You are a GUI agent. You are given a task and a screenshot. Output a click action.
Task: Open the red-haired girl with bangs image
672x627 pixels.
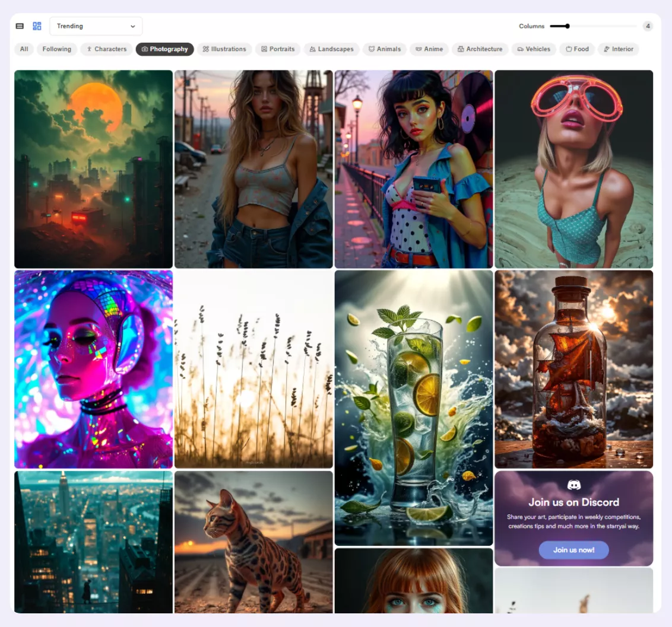[414, 581]
